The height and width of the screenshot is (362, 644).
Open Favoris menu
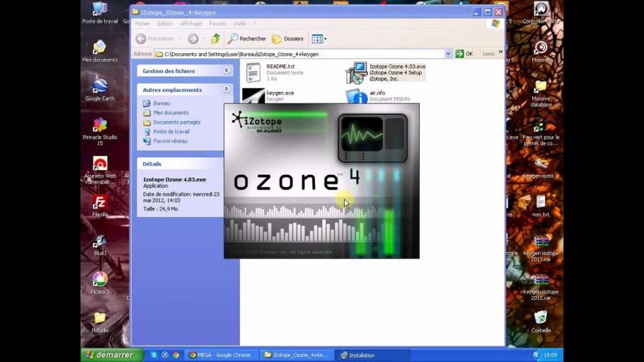point(217,24)
